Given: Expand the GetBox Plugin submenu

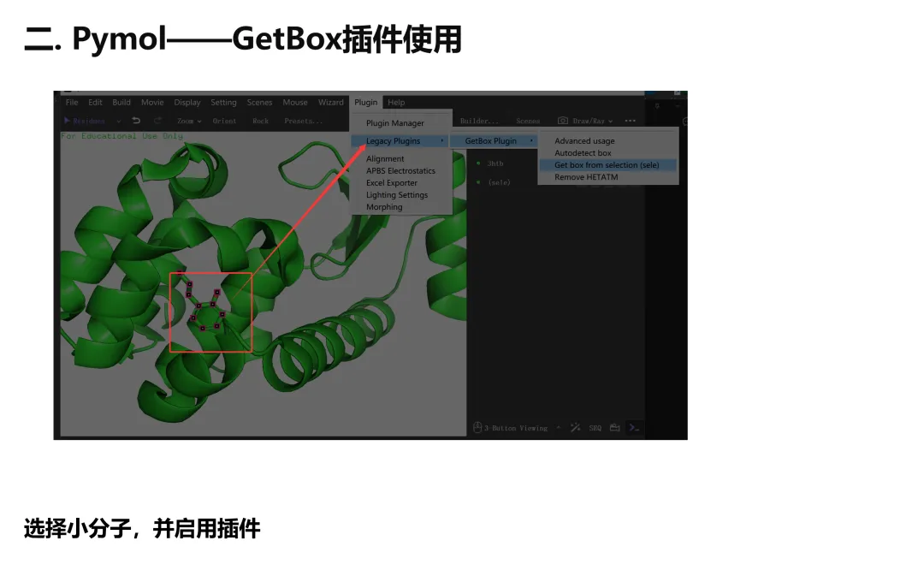Looking at the screenshot, I should (495, 141).
